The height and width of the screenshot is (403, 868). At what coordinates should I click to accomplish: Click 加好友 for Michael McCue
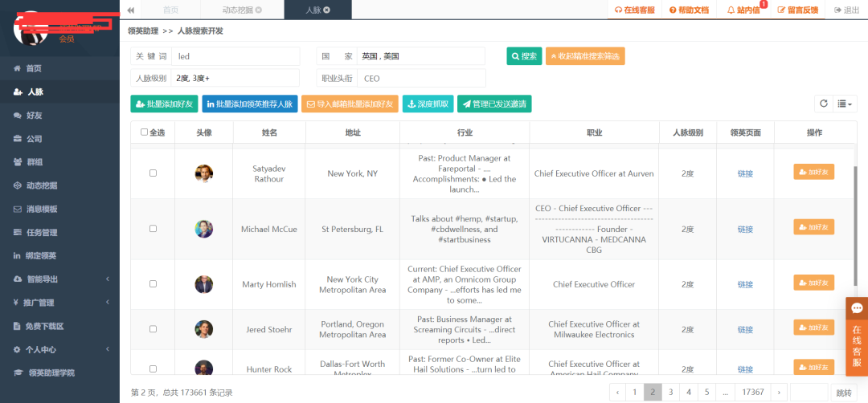tap(814, 227)
